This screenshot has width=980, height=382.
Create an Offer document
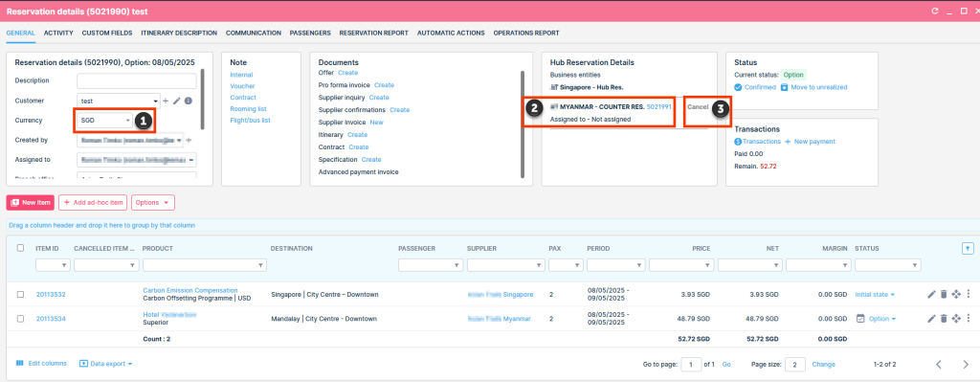pyautogui.click(x=348, y=73)
